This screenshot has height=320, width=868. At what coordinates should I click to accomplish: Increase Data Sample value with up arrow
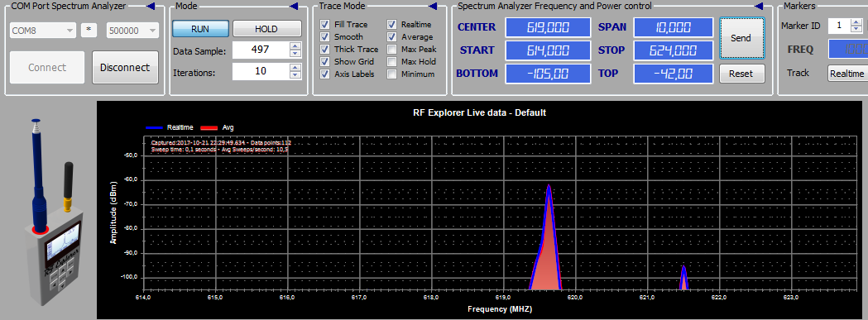[295, 46]
